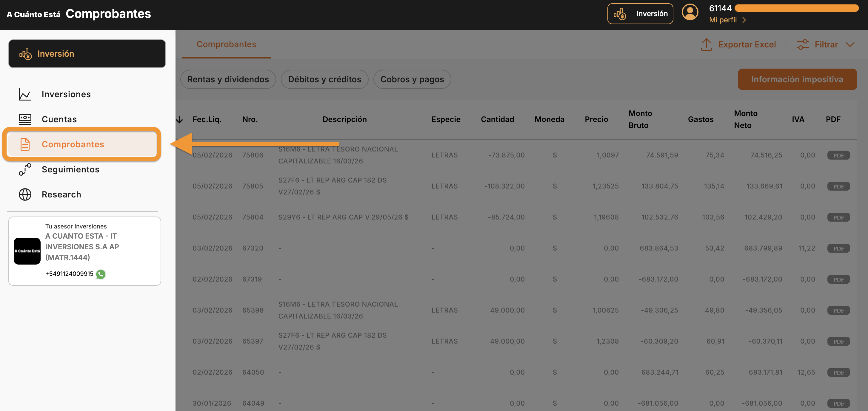Click the Research globe icon

tap(25, 194)
